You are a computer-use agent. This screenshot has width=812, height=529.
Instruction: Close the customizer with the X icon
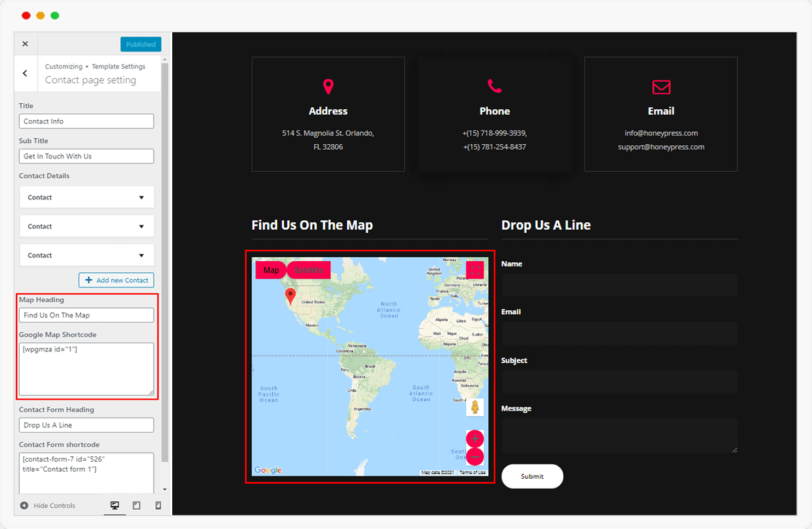[x=25, y=44]
